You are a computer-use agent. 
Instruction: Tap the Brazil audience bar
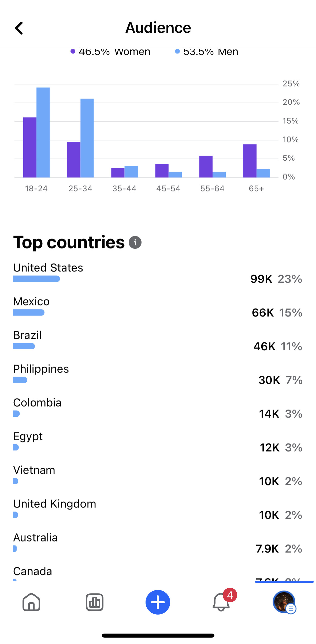pyautogui.click(x=24, y=346)
